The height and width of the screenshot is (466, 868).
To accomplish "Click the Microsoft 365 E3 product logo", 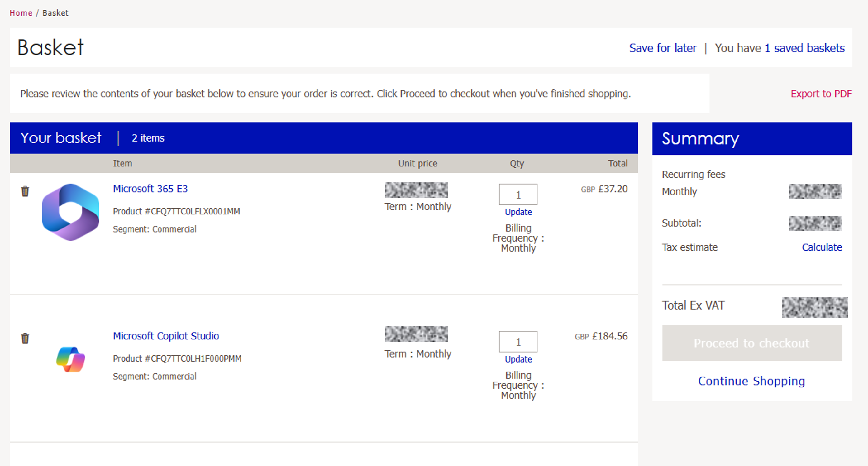I will (x=70, y=212).
